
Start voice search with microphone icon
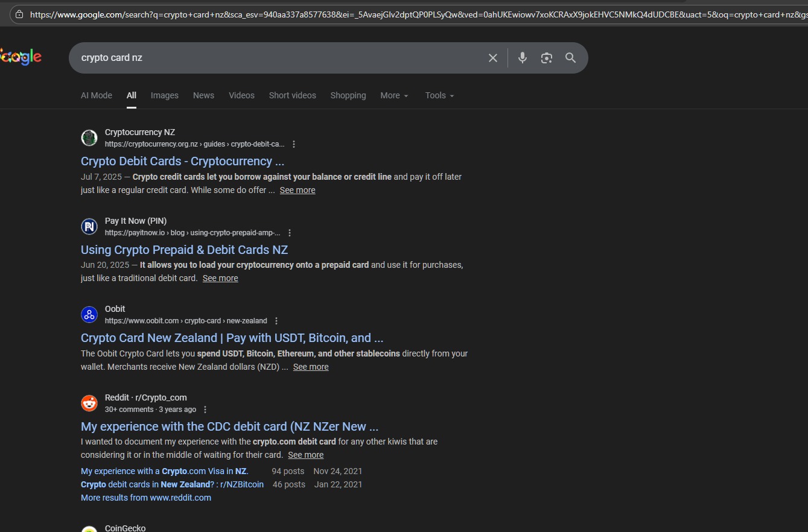coord(523,58)
